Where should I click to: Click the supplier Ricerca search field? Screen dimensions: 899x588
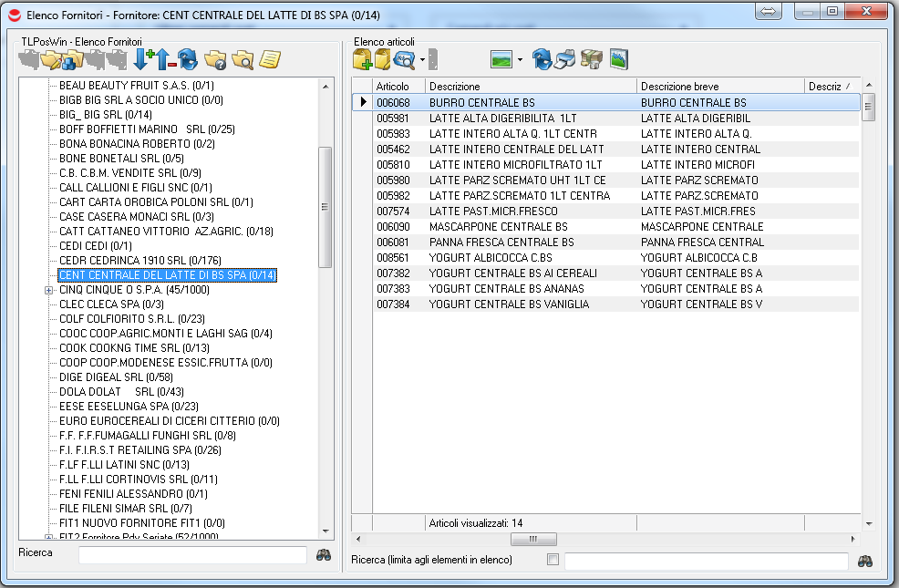pos(192,554)
